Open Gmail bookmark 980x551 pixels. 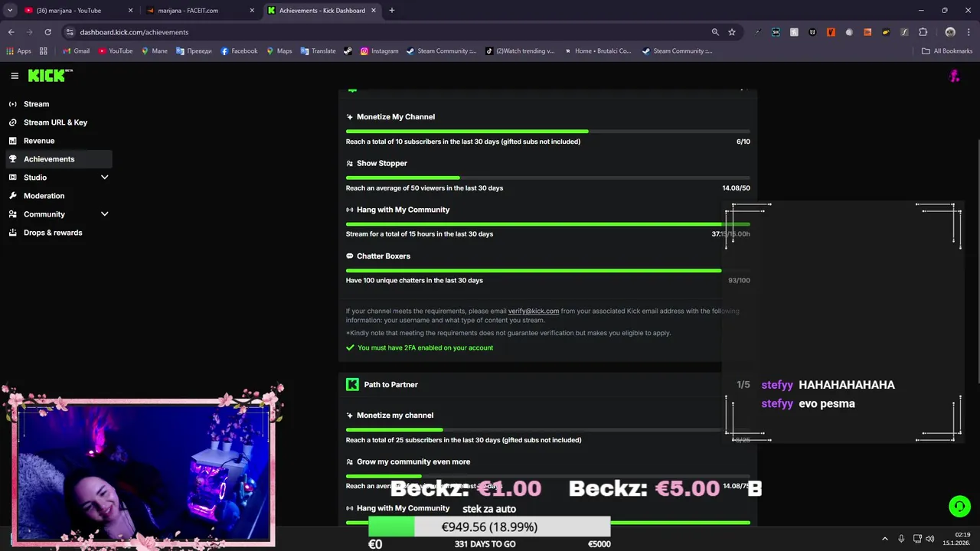click(x=76, y=51)
